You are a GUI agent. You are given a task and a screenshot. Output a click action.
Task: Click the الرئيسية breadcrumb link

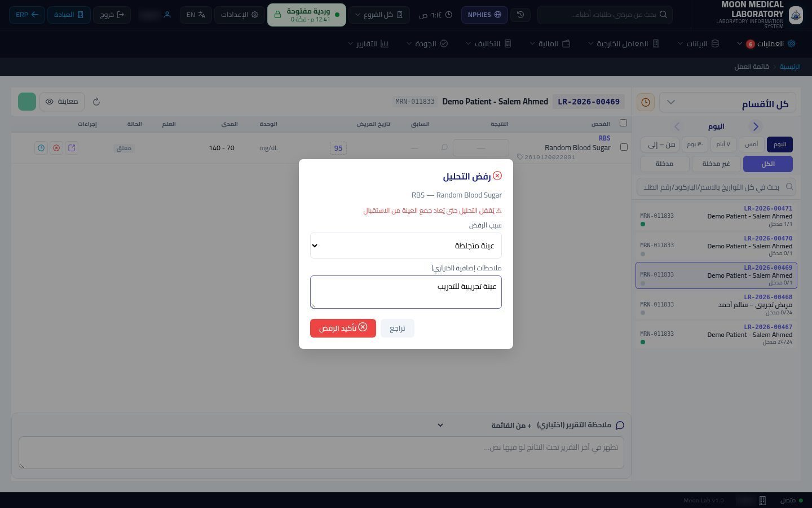pos(790,67)
